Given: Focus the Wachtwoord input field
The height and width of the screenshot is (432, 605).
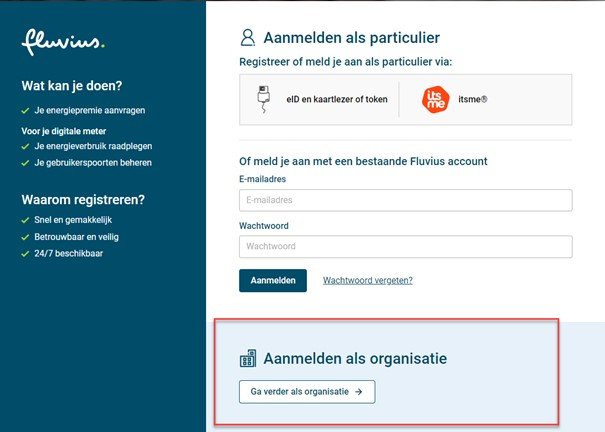Looking at the screenshot, I should click(x=405, y=246).
